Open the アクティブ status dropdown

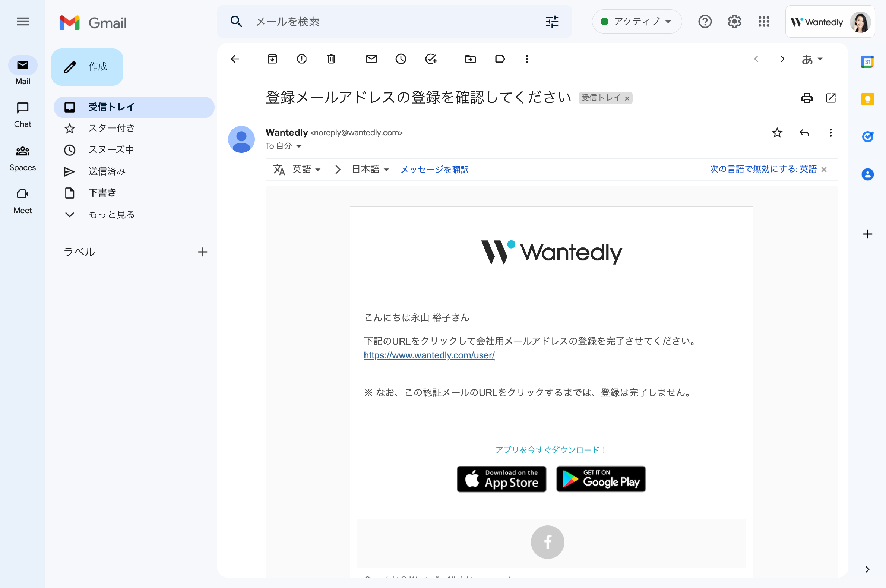click(x=637, y=22)
